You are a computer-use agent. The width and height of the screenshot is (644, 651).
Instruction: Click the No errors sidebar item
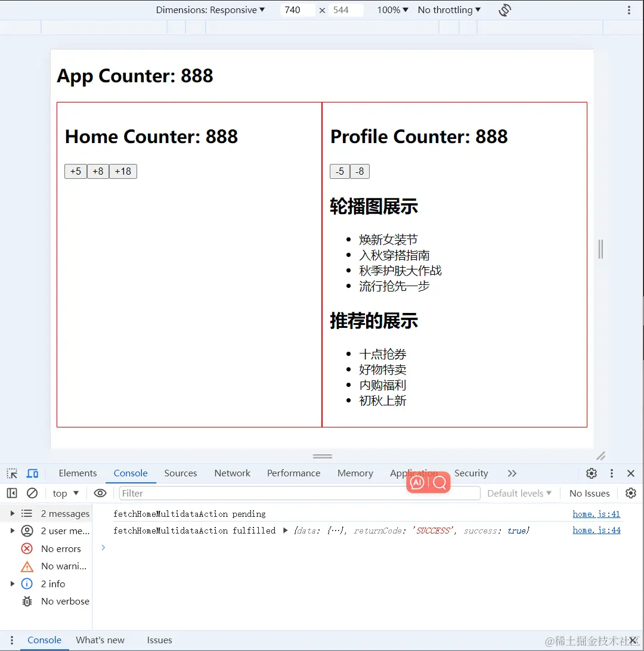(x=51, y=549)
